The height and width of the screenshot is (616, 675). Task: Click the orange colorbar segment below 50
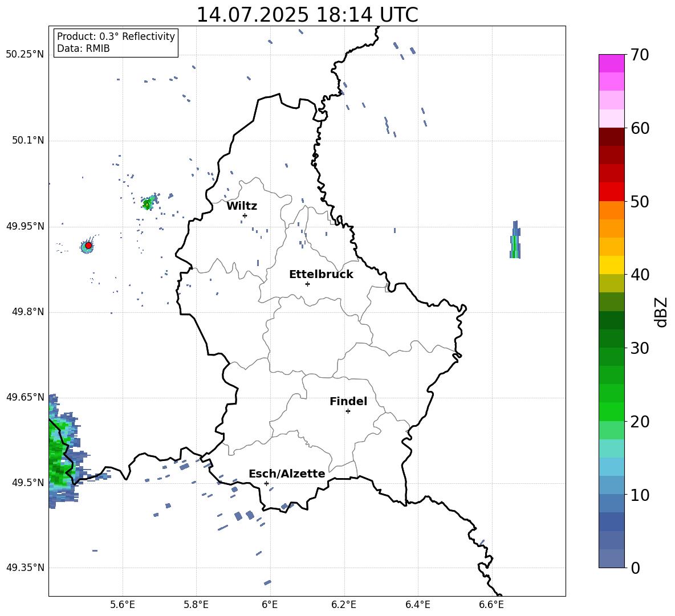pyautogui.click(x=612, y=210)
